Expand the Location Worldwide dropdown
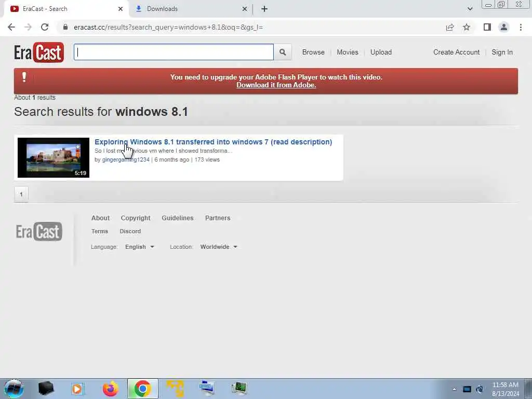Screen dimensions: 532x399 219,247
